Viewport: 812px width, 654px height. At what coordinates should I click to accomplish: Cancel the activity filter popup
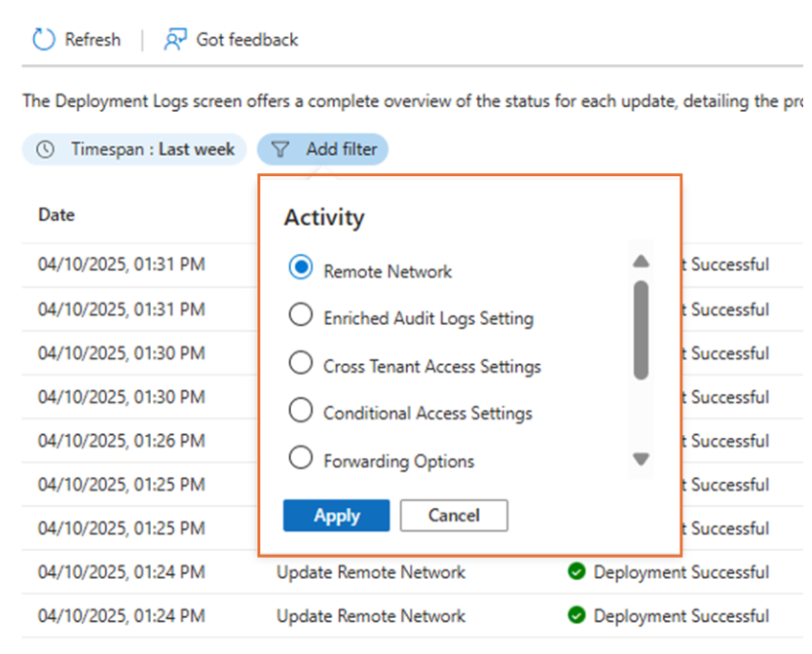[454, 515]
